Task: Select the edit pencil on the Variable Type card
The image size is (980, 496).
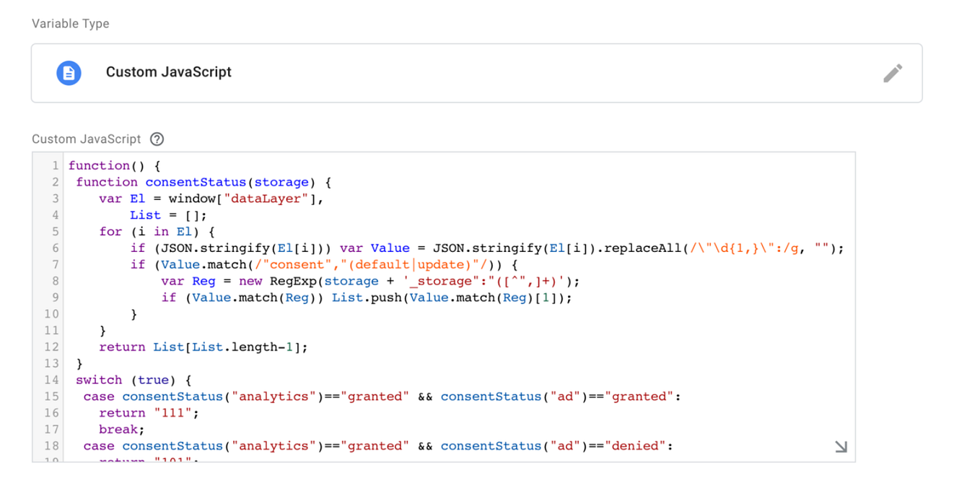Action: click(893, 72)
